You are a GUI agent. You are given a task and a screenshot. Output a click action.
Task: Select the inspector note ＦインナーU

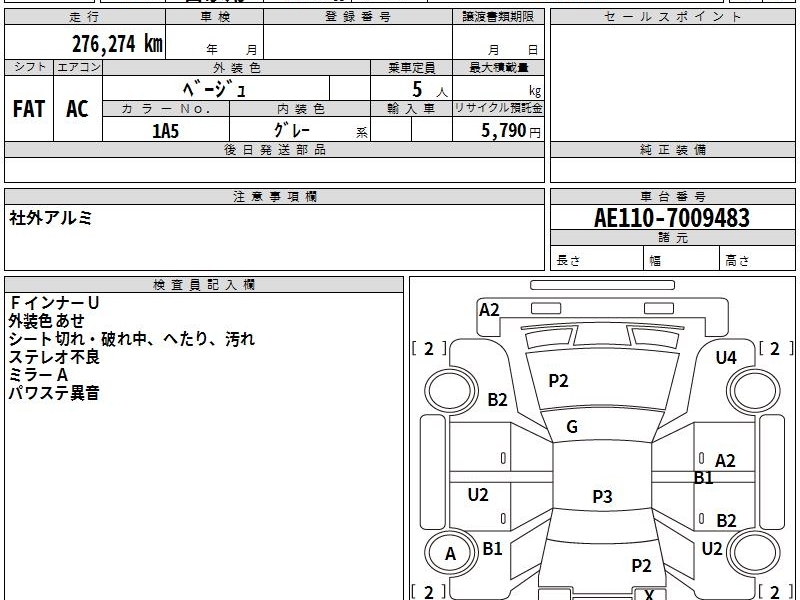tap(54, 303)
